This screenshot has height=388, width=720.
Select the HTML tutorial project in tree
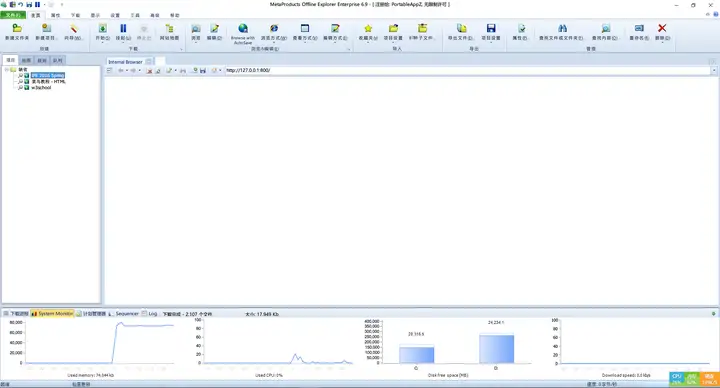point(48,82)
